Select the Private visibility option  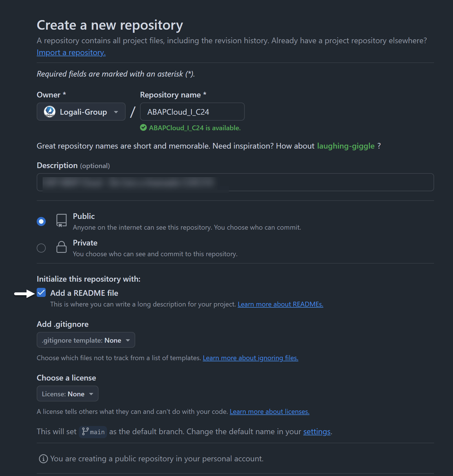[41, 247]
